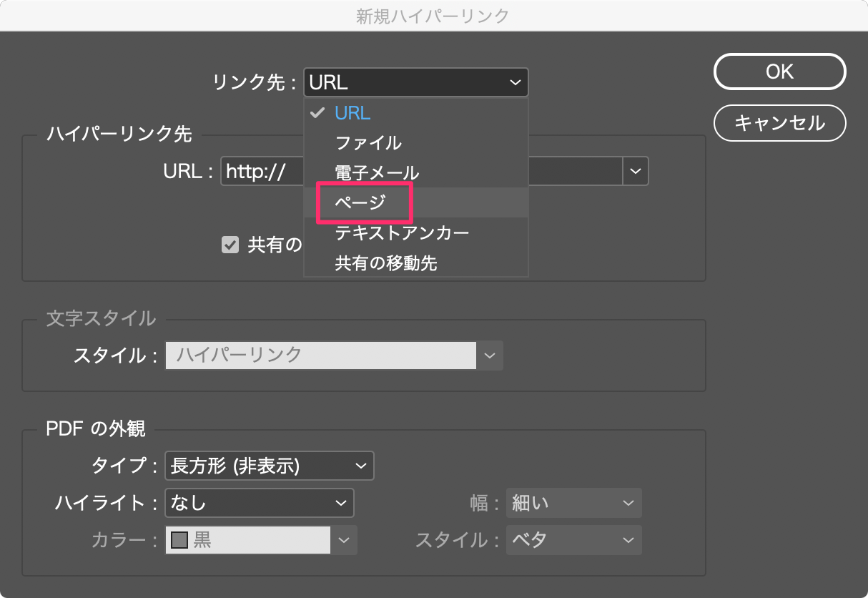Image resolution: width=868 pixels, height=598 pixels.
Task: Select テキストアンカー from the open menu
Action: pyautogui.click(x=403, y=232)
